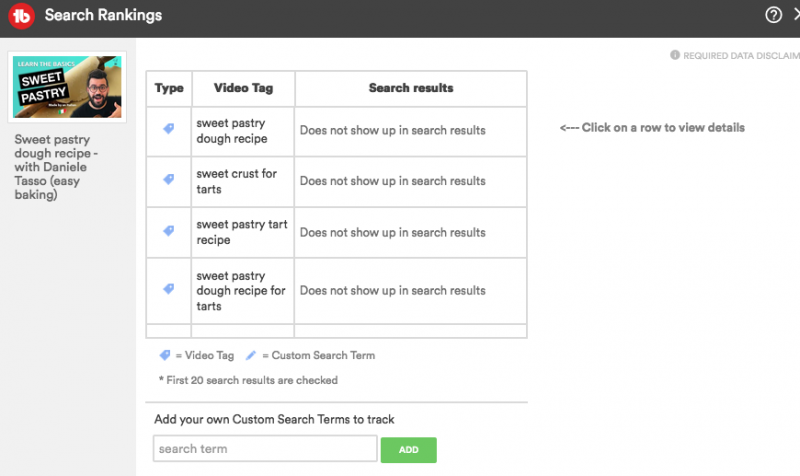The height and width of the screenshot is (476, 800).
Task: Click the custom search term input field
Action: (264, 449)
